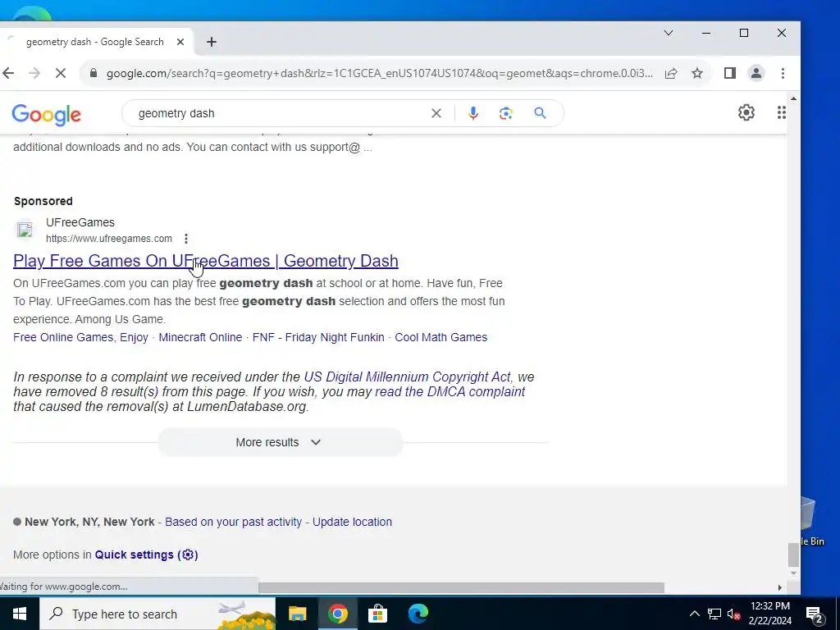
Task: Search by voice microphone icon
Action: click(x=473, y=113)
